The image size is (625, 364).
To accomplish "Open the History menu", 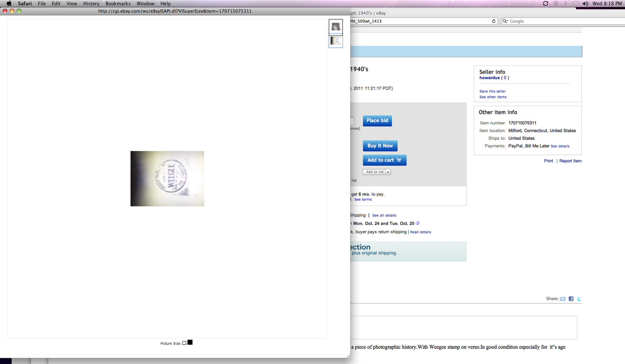I will (91, 4).
